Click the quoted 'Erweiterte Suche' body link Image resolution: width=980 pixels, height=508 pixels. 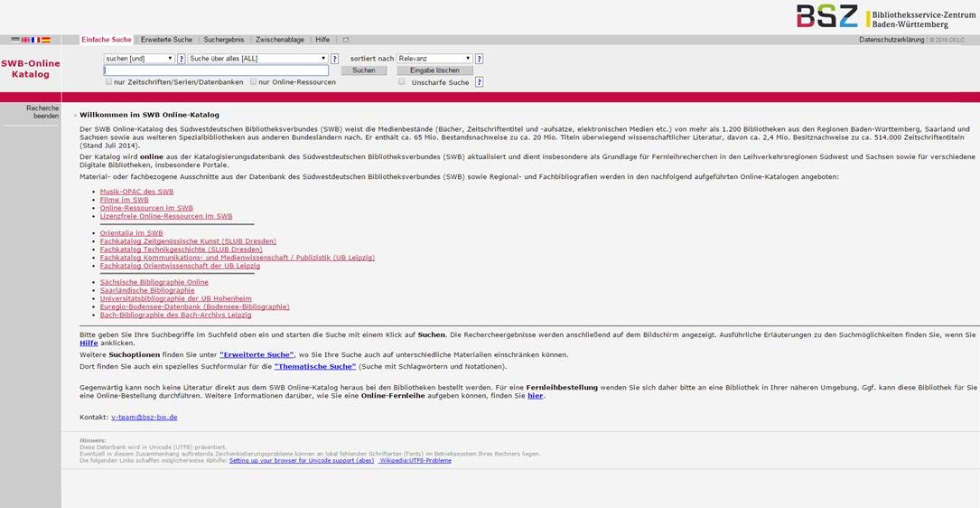[x=257, y=354]
